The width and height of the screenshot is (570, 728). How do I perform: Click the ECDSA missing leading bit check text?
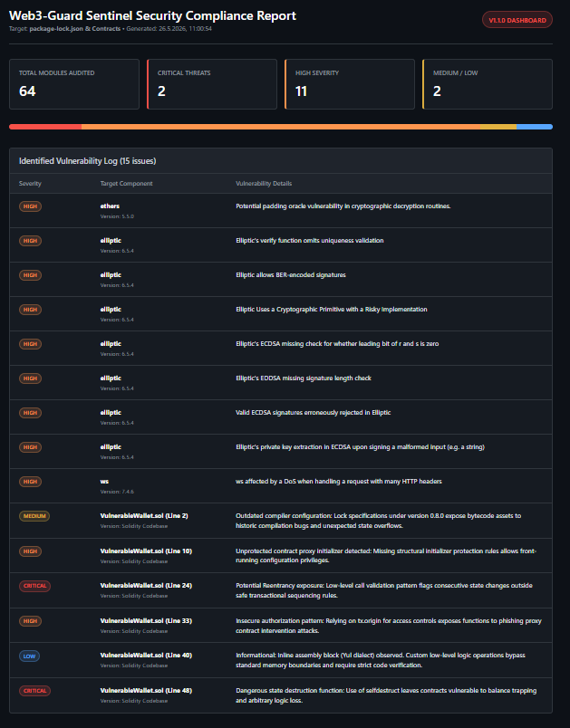(337, 343)
